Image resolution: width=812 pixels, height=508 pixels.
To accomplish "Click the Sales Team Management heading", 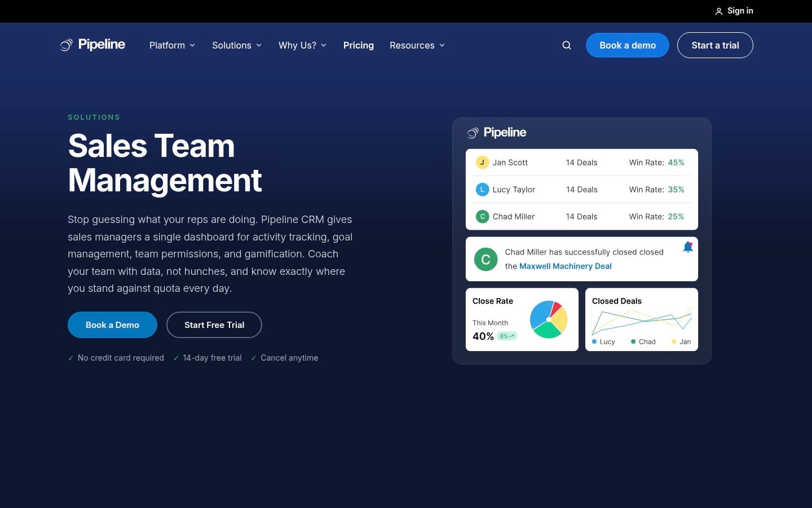I will click(165, 163).
